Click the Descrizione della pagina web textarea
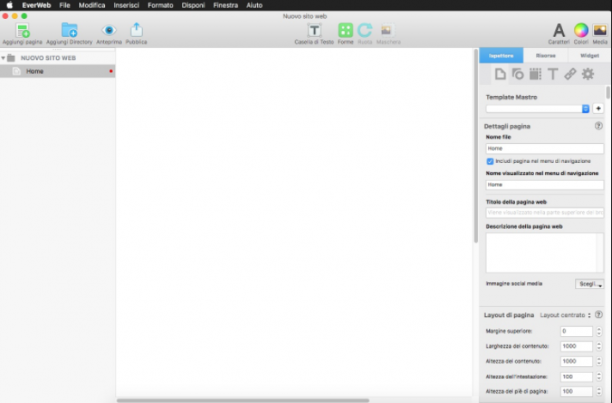 point(544,252)
